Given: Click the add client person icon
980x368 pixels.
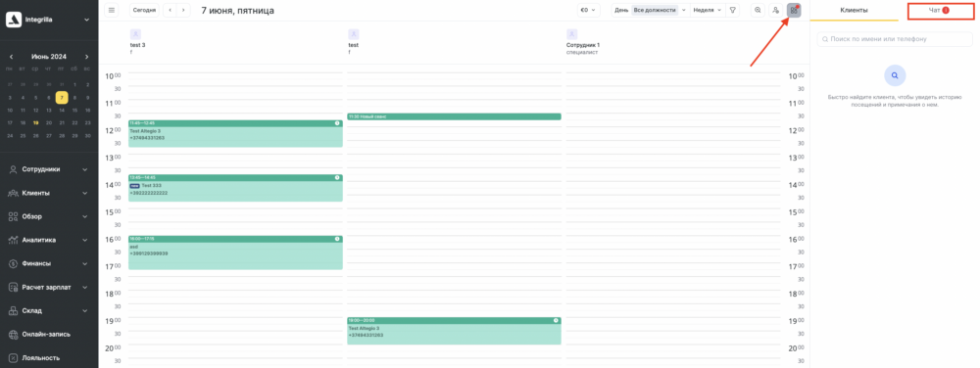Looking at the screenshot, I should (x=775, y=10).
